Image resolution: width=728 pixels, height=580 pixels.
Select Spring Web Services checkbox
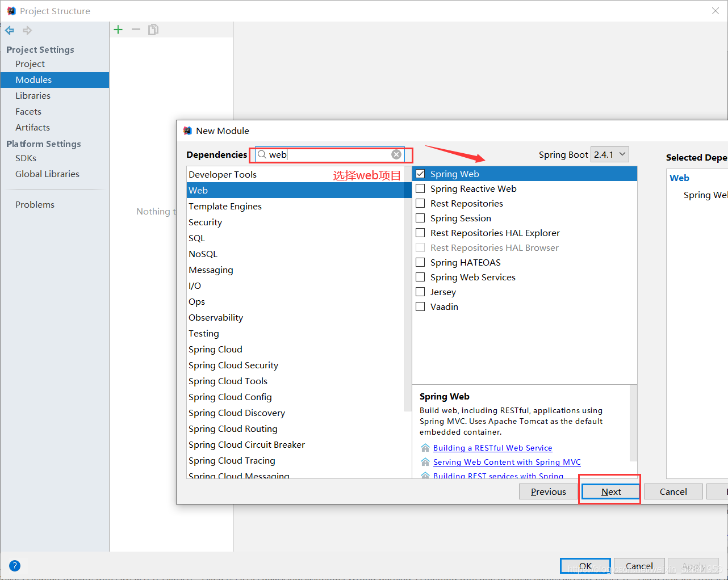[420, 277]
